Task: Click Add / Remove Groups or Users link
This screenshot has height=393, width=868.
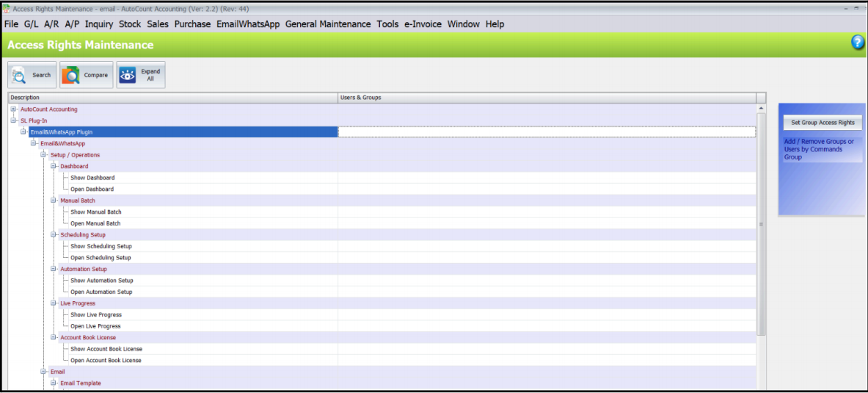Action: point(820,149)
